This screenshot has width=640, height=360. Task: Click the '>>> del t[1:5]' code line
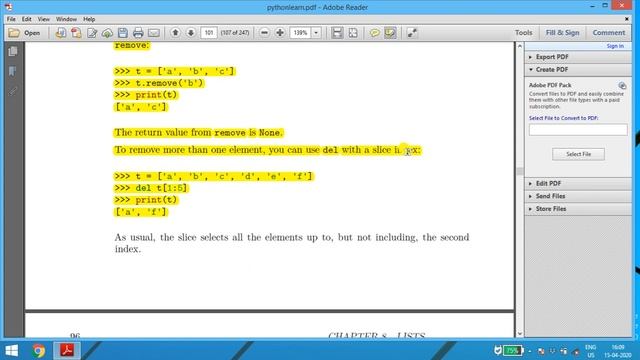151,188
